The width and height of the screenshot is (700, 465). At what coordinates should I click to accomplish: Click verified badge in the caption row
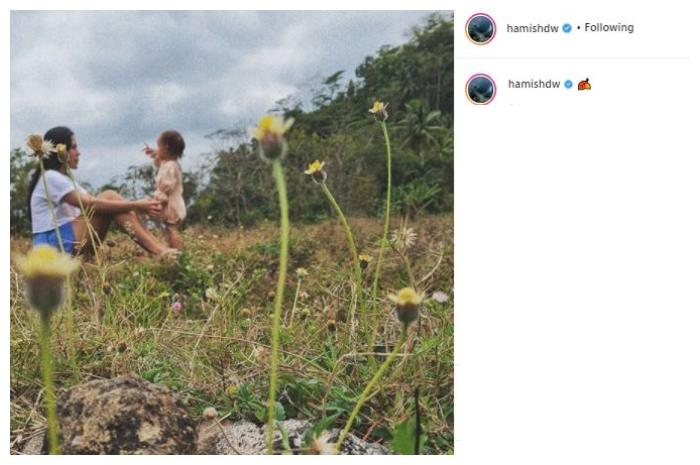(x=569, y=85)
